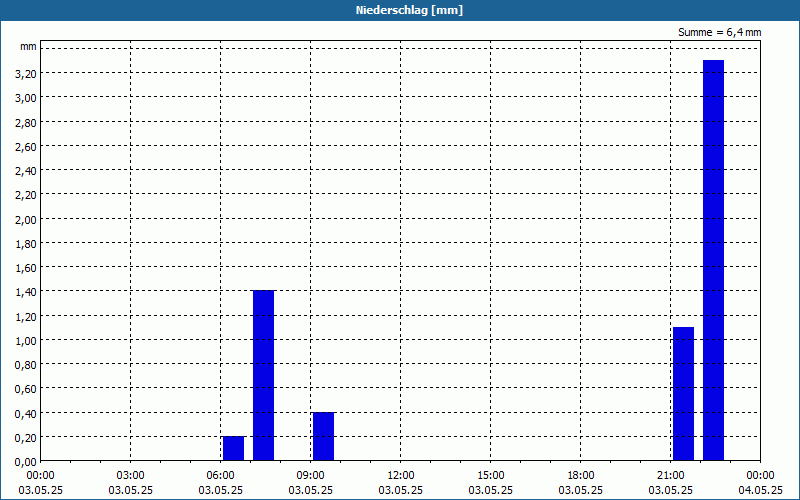Screen dimensions: 800x500
Task: Click the 3,20 y-axis value
Action: tap(26, 74)
